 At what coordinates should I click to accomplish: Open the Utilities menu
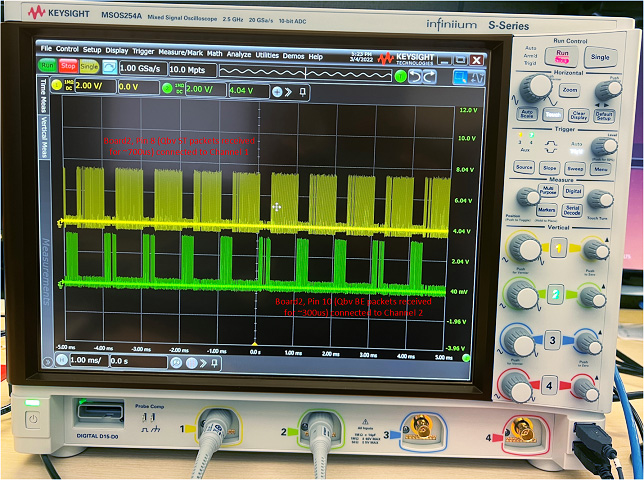[x=267, y=55]
